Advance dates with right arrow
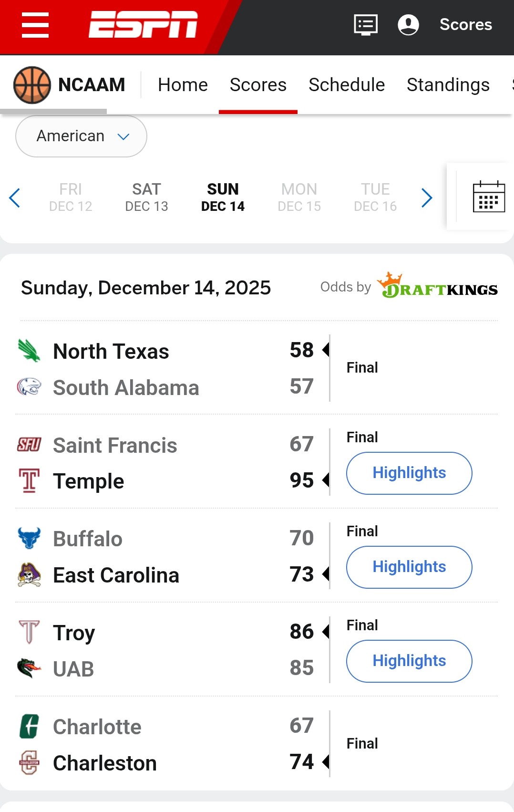Viewport: 514px width, 812px height. coord(427,198)
